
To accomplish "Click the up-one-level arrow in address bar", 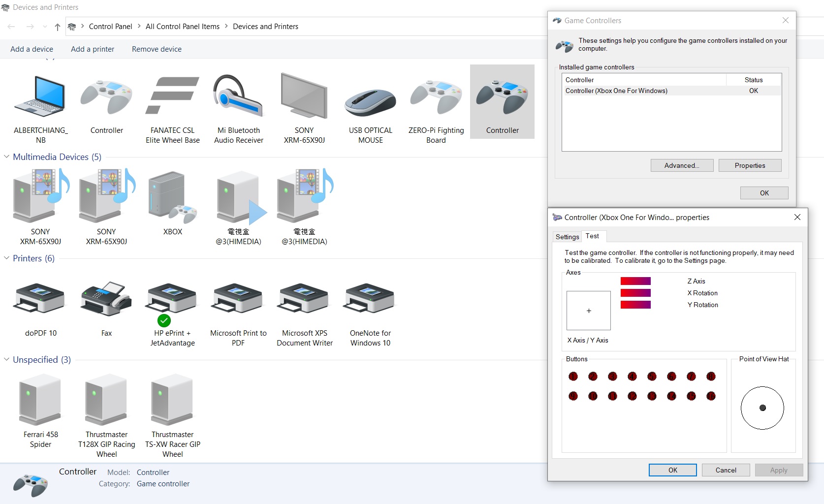I will [x=58, y=27].
